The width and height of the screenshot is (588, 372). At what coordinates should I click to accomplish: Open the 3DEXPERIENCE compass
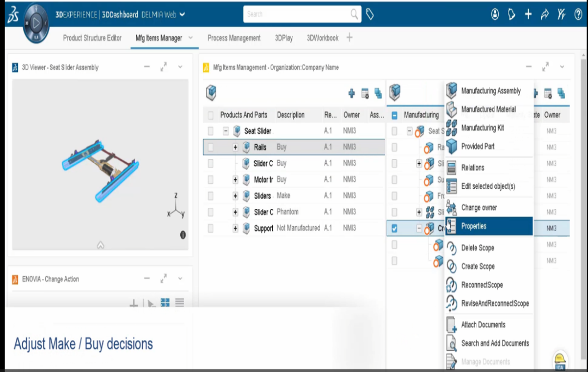click(35, 23)
